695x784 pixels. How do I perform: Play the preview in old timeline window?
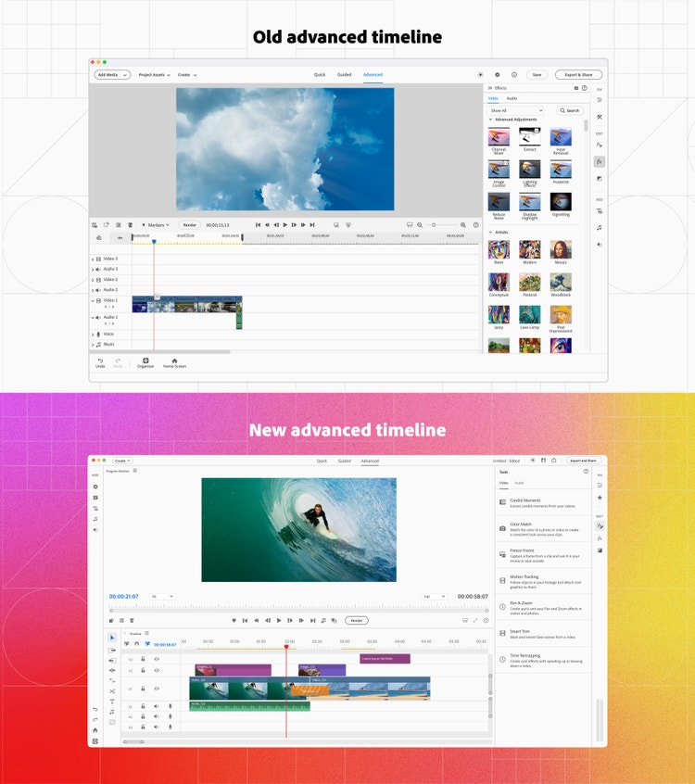(x=285, y=225)
